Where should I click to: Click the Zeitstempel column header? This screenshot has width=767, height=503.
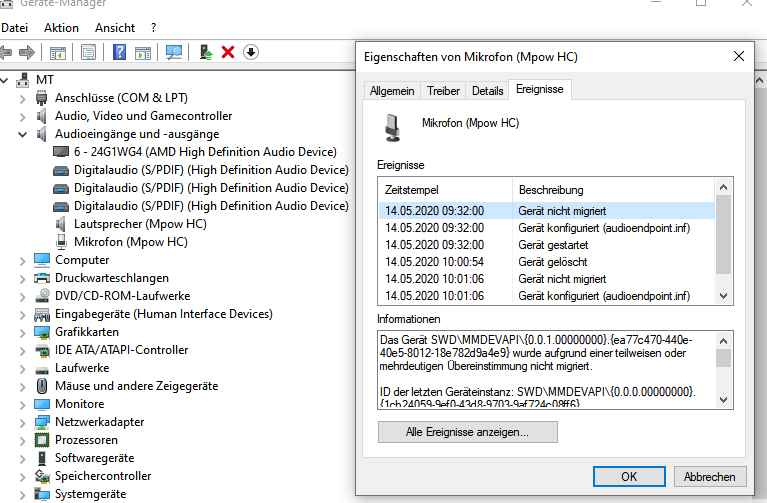[446, 190]
